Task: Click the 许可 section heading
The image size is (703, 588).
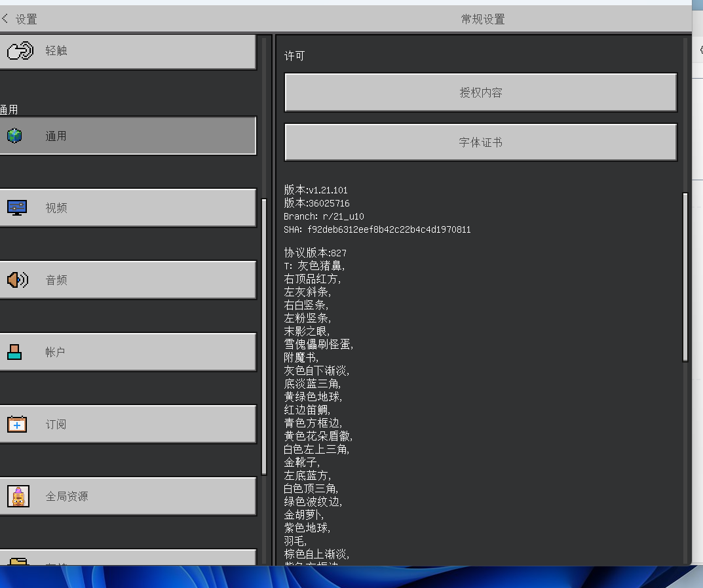Action: (x=294, y=56)
